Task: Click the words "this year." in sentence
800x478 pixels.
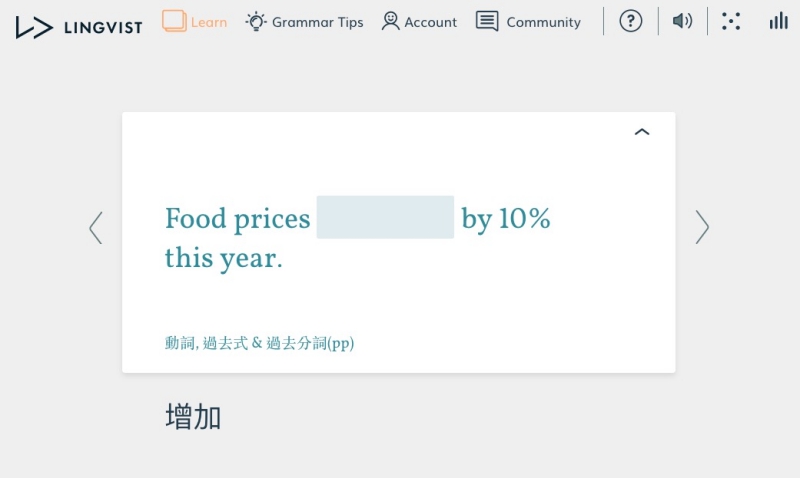Action: click(223, 258)
